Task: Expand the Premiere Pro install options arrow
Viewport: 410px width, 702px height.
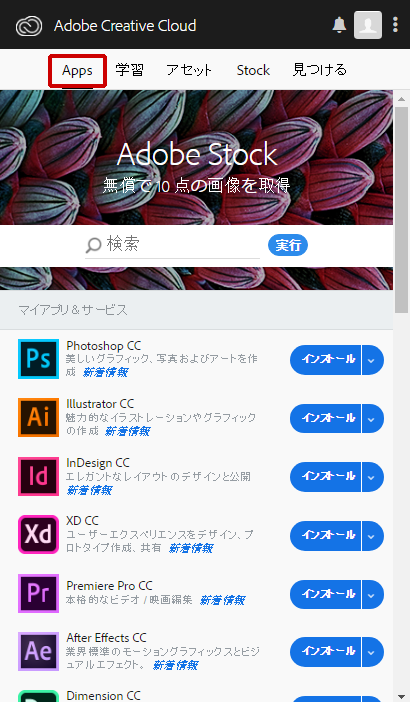Action: (x=372, y=595)
